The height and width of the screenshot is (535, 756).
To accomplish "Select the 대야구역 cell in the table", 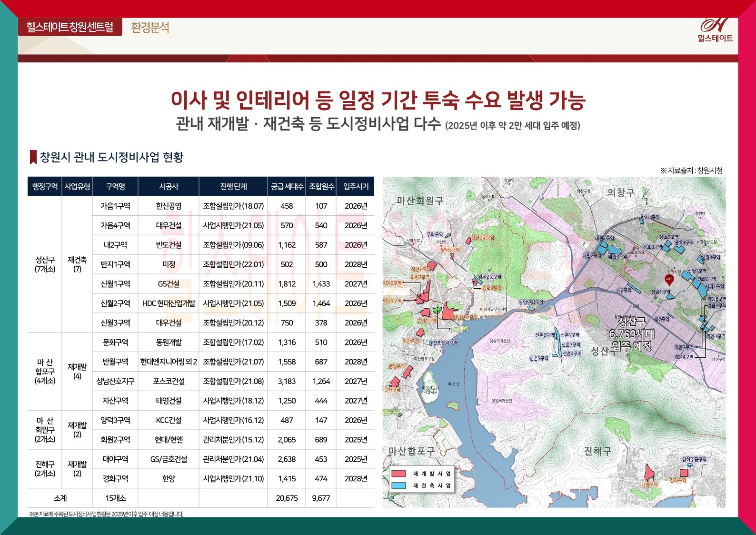I will tap(115, 460).
